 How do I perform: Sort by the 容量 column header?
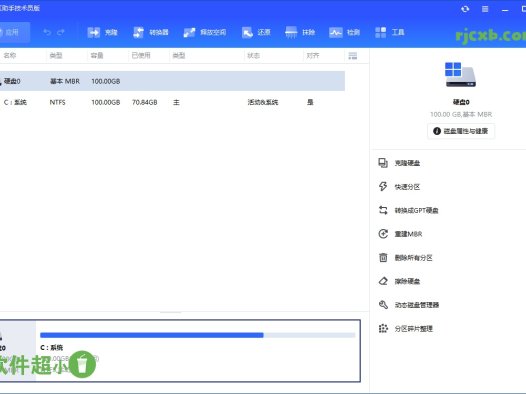point(97,55)
